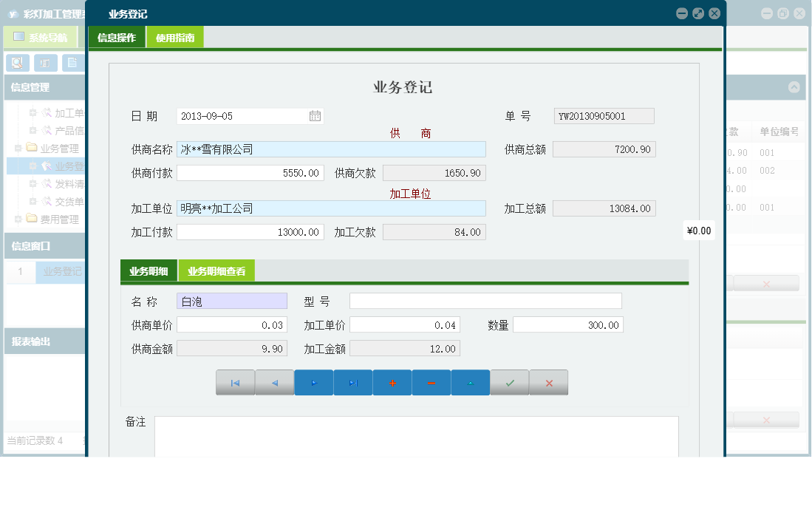Image resolution: width=812 pixels, height=521 pixels.
Task: Click the delete record minus icon
Action: click(x=431, y=382)
